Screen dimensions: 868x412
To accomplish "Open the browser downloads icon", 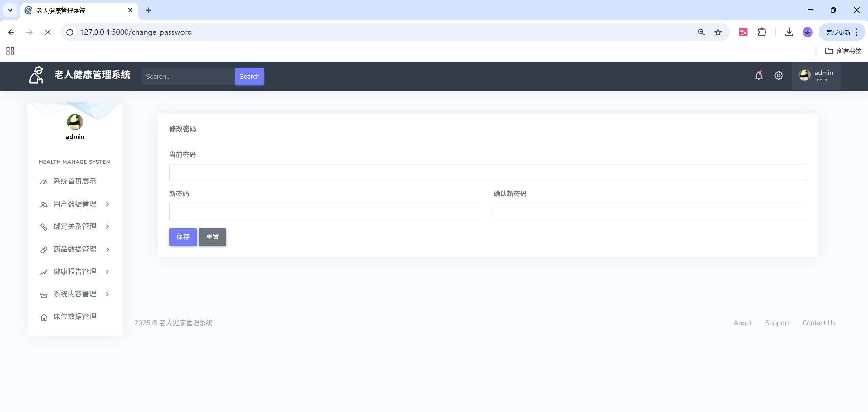I will tap(789, 32).
